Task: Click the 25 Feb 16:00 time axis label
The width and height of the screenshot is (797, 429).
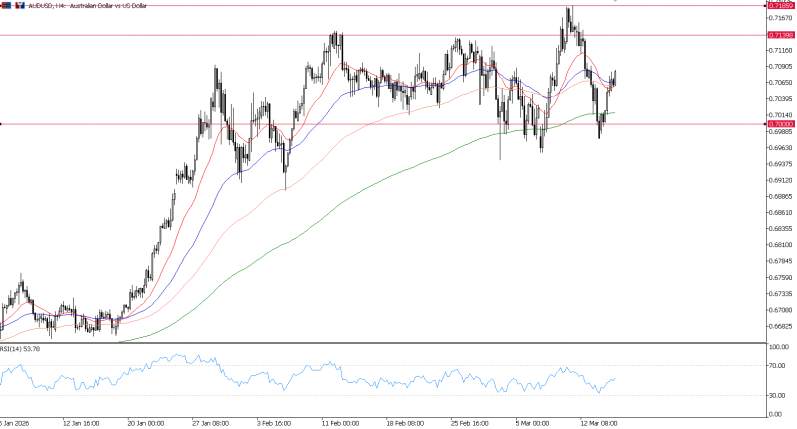Action: coord(469,423)
